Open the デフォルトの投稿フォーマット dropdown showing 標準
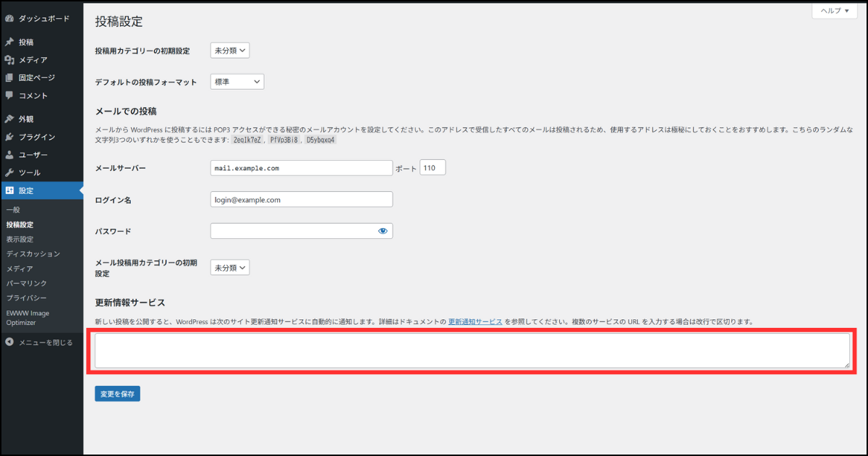Viewport: 868px width, 456px height. point(237,82)
